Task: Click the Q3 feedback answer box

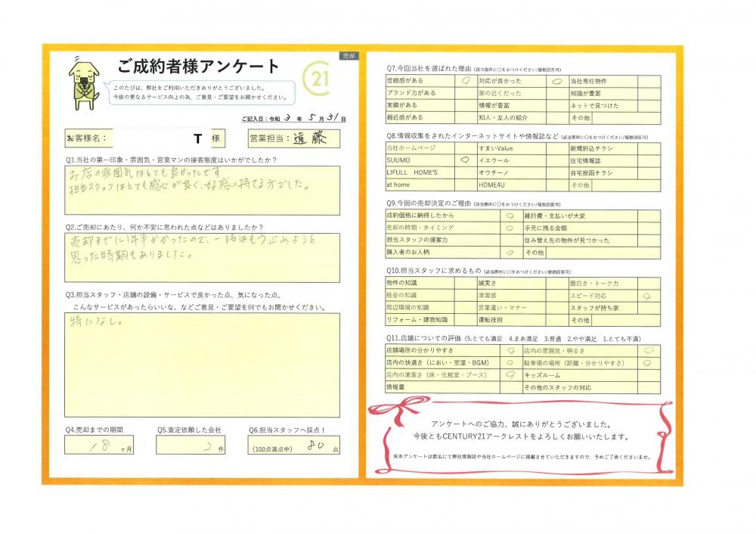Action: 203,364
